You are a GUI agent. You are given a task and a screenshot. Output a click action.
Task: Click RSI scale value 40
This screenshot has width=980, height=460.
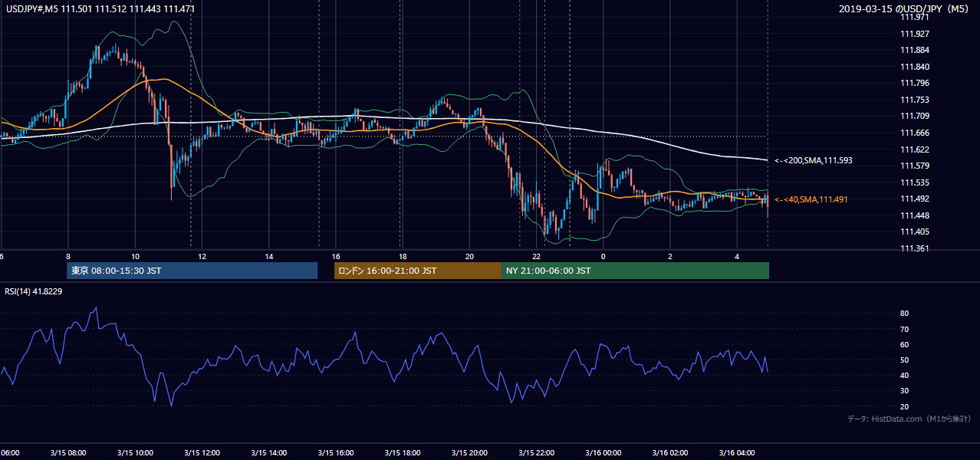point(905,375)
